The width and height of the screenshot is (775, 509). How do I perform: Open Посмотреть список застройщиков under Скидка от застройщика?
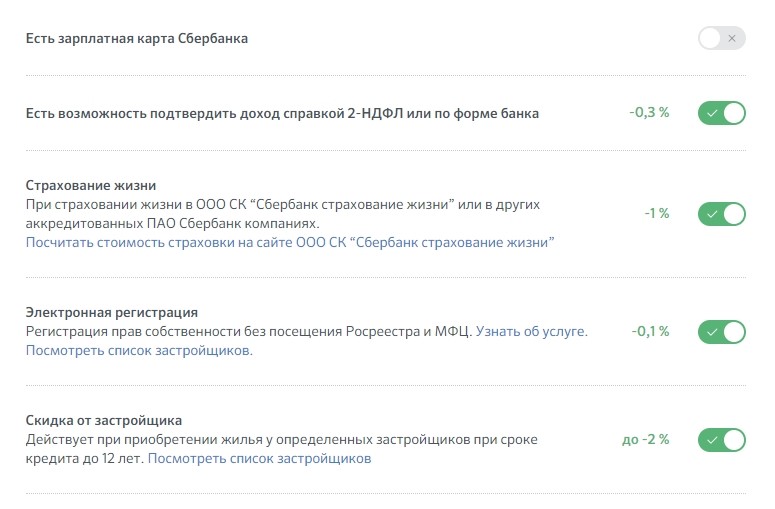(259, 459)
